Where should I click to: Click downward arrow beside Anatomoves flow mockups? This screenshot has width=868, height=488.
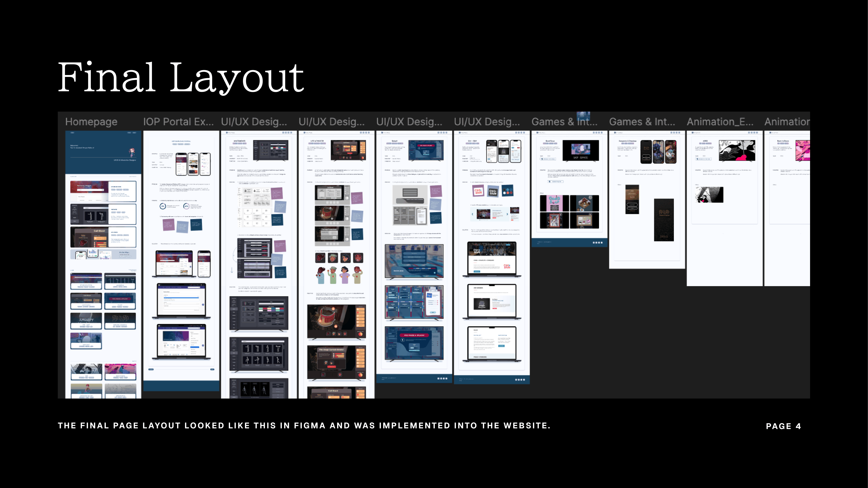[x=232, y=270]
